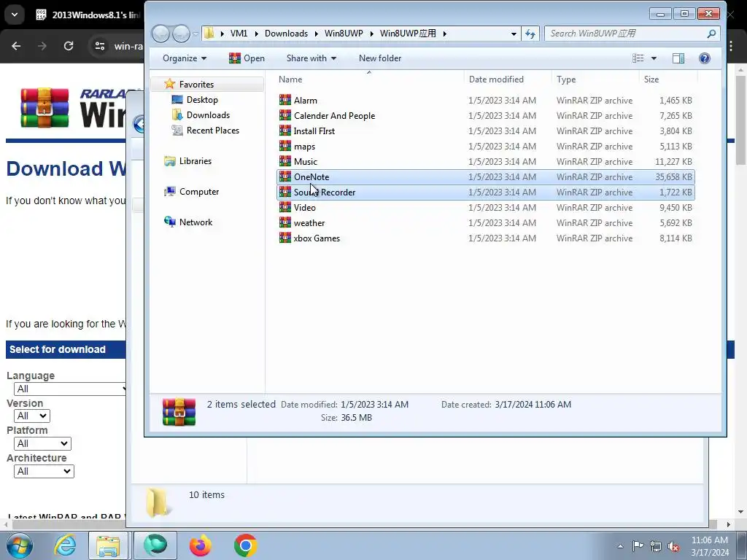Open Explorer help question-mark icon
The height and width of the screenshot is (560, 747).
coord(704,58)
